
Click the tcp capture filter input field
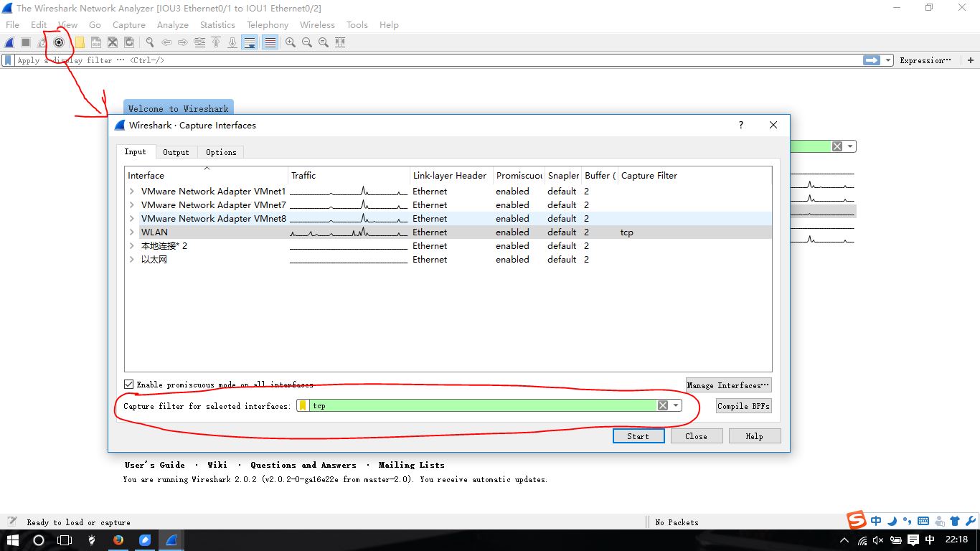pyautogui.click(x=483, y=406)
